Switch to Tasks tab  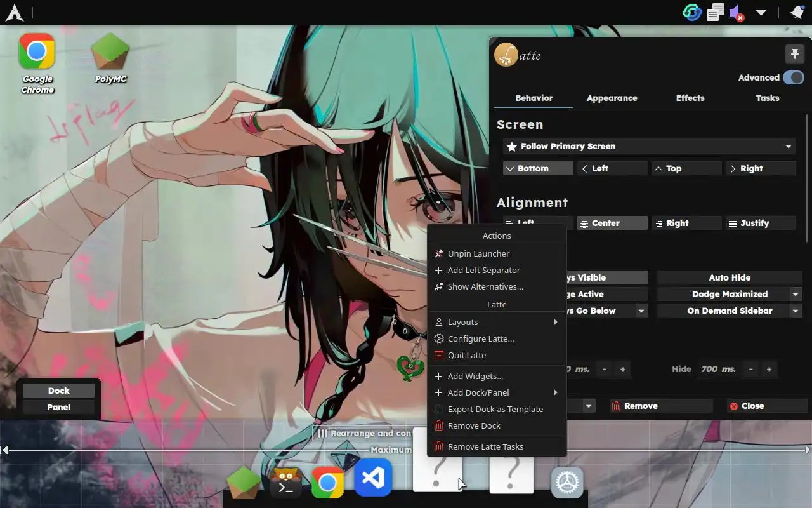[768, 98]
